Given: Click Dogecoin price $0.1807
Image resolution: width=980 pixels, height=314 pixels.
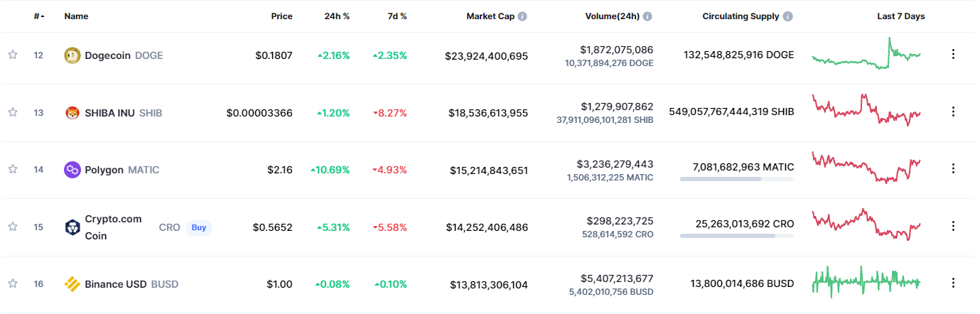Looking at the screenshot, I should pyautogui.click(x=274, y=55).
